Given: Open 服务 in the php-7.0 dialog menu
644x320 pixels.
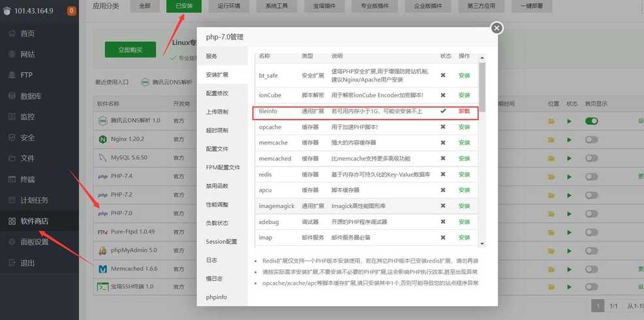Looking at the screenshot, I should 222,56.
